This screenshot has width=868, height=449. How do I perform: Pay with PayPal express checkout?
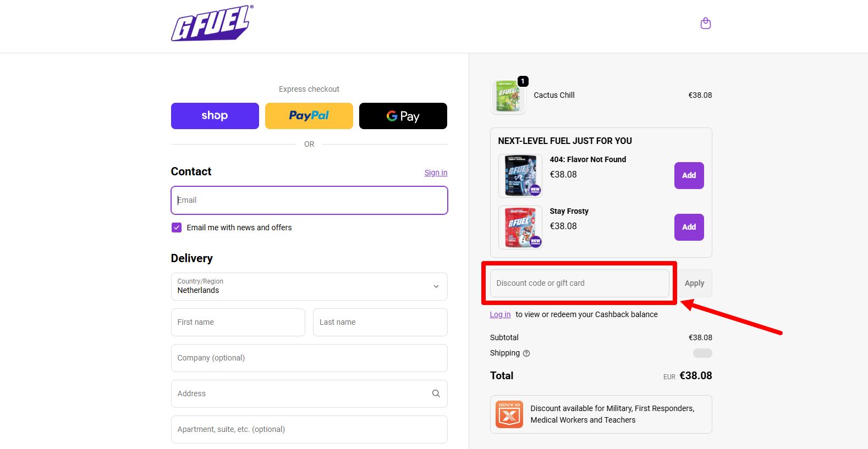(309, 116)
